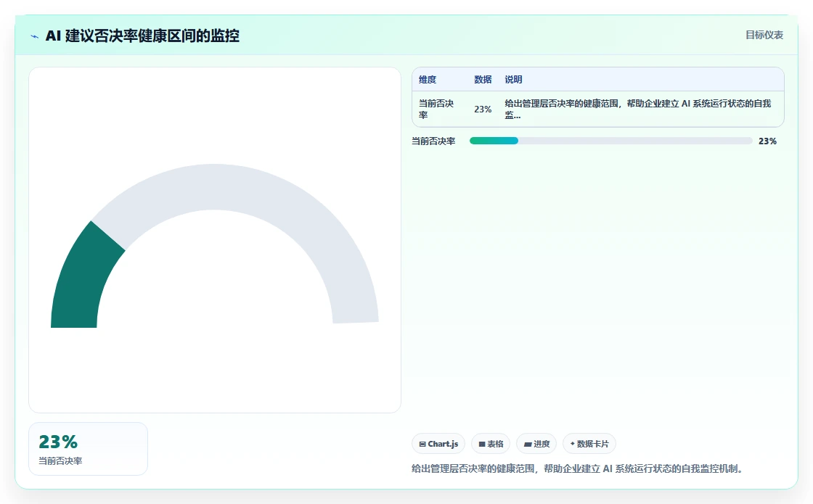Click the 数据 column header

coord(483,79)
